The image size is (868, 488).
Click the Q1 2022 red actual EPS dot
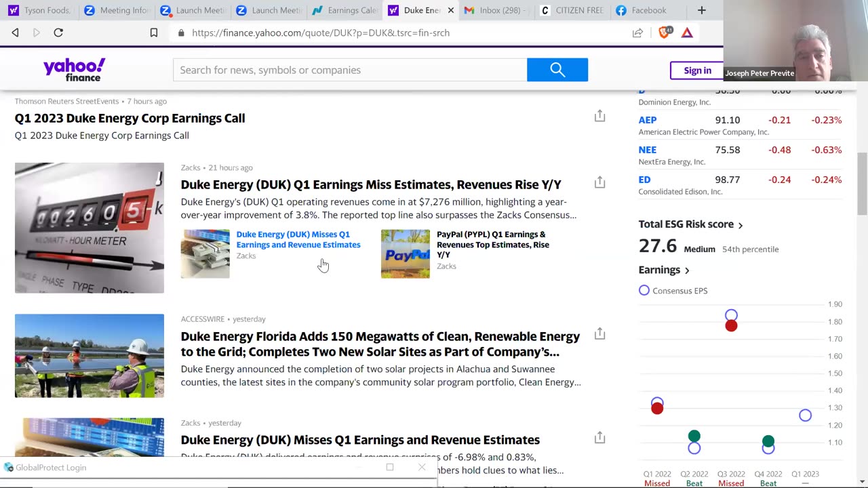pyautogui.click(x=657, y=408)
